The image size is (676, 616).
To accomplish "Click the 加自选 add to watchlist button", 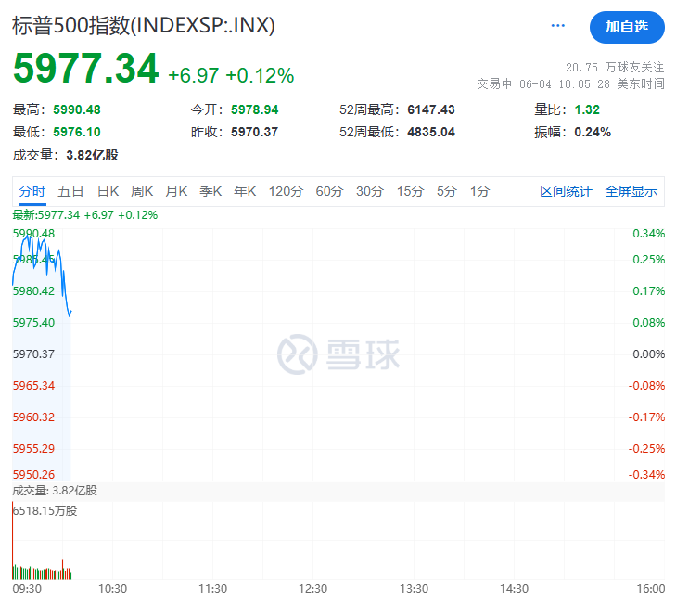I will pos(627,27).
